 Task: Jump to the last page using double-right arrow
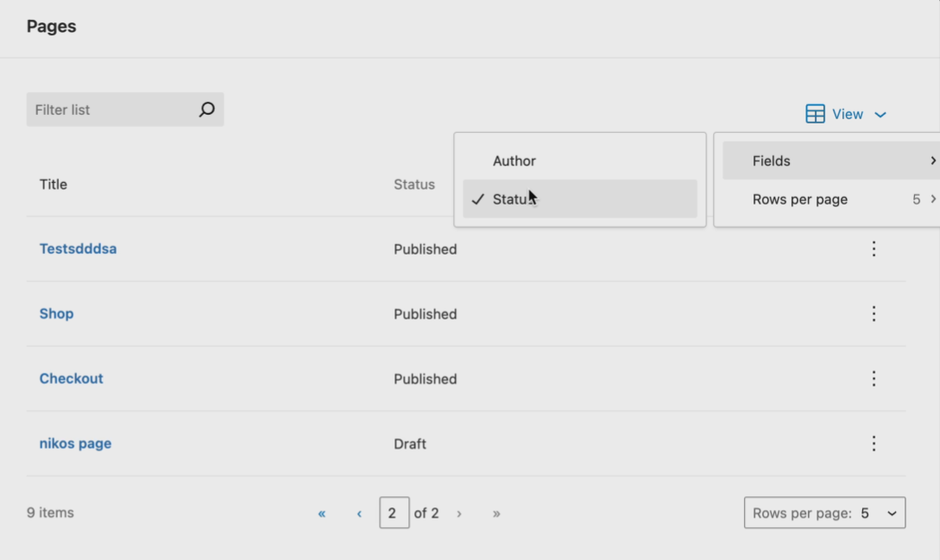[x=496, y=513]
